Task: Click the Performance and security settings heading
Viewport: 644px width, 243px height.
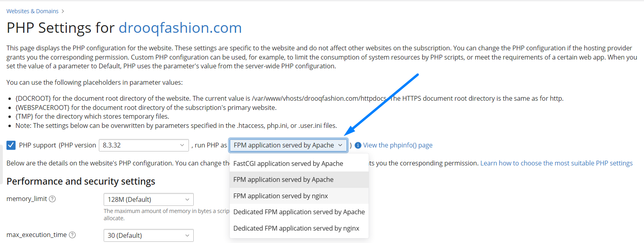Action: (x=81, y=181)
